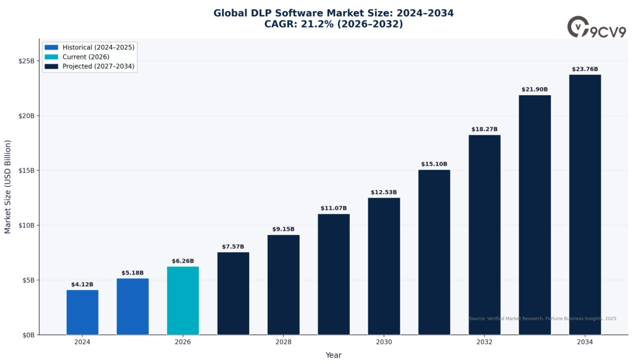Click the 9CV9 logo

click(597, 27)
